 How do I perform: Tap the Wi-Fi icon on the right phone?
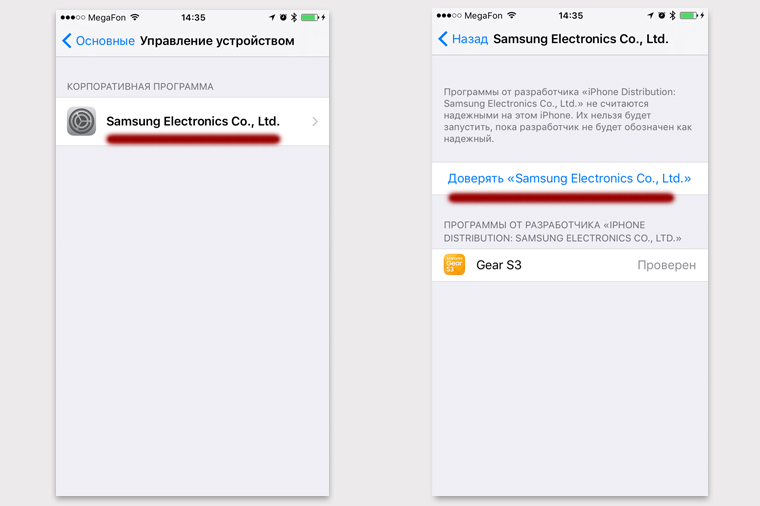(511, 16)
